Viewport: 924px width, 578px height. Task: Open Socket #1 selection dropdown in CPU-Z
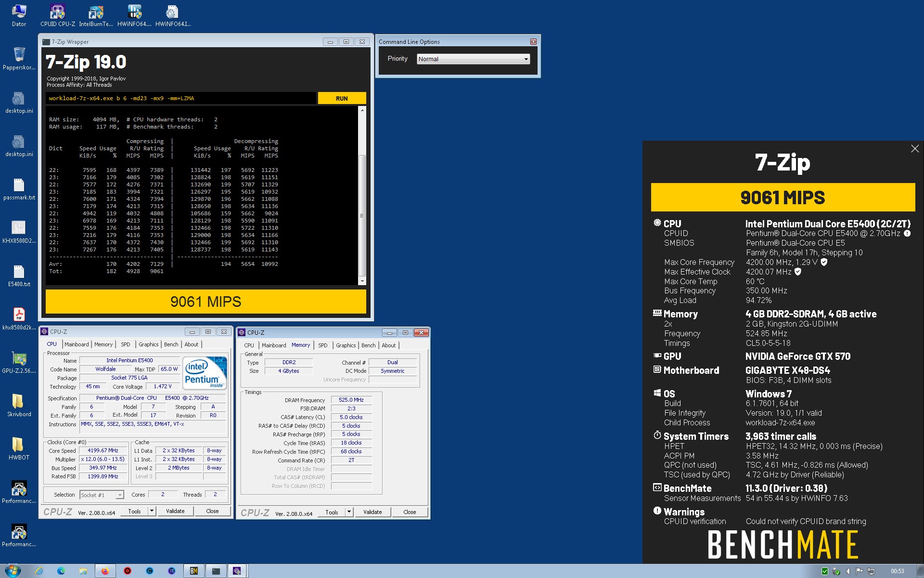click(x=102, y=495)
